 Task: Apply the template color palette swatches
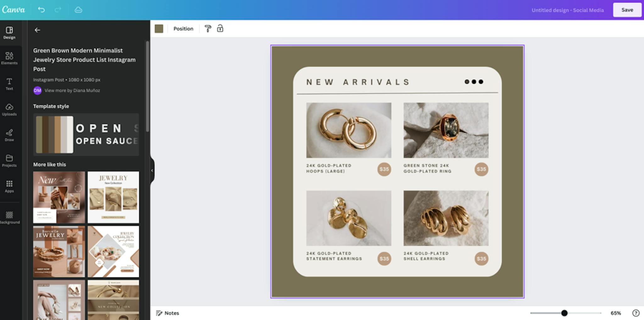coord(55,135)
